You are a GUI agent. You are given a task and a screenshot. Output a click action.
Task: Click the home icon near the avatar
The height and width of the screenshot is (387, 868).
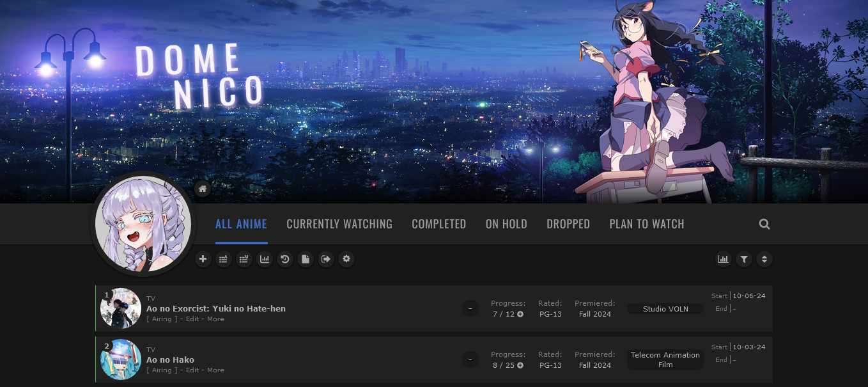tap(203, 189)
